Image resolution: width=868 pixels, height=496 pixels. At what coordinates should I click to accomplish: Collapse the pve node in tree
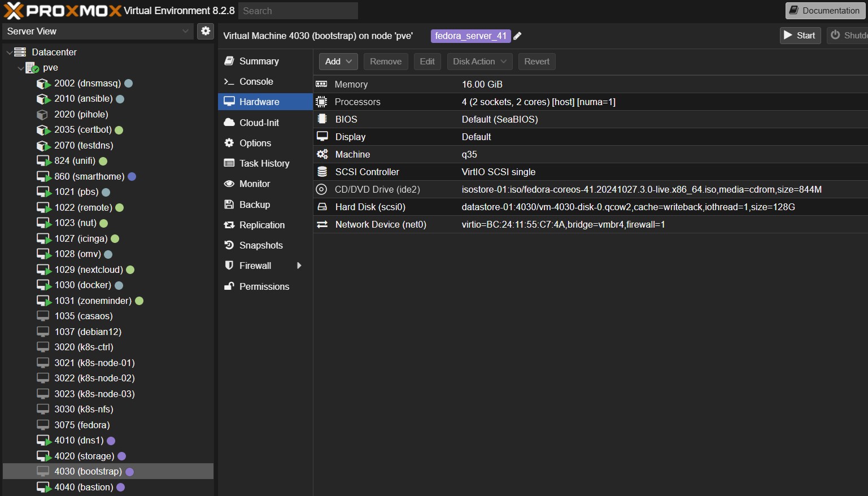(21, 68)
